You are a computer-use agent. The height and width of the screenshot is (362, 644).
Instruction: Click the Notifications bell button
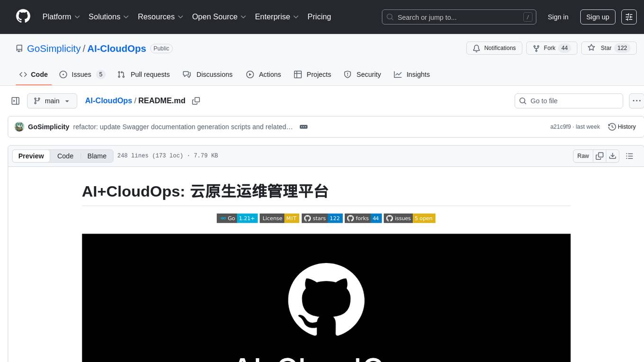coord(494,48)
